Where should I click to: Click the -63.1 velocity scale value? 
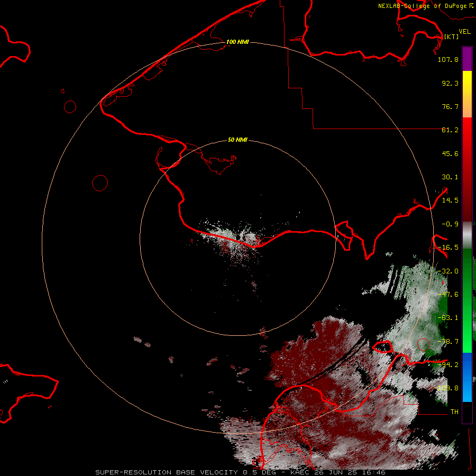coord(448,318)
